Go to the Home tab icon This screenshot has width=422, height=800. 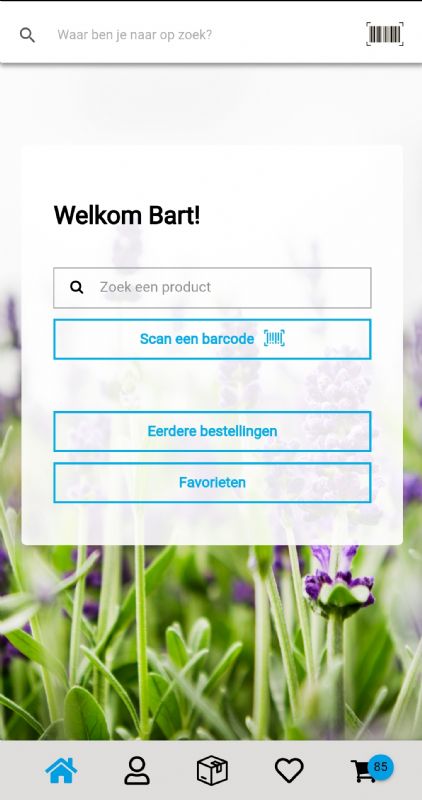(x=61, y=770)
